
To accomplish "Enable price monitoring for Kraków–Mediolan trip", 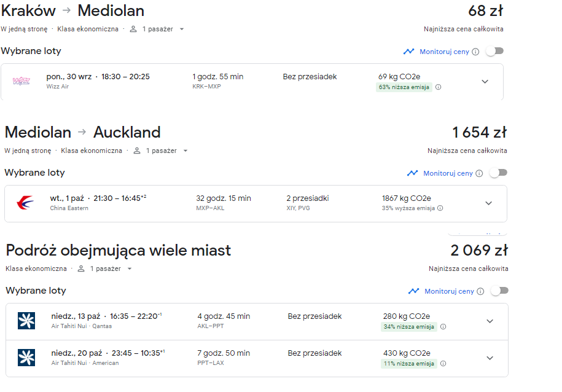I will tap(495, 51).
